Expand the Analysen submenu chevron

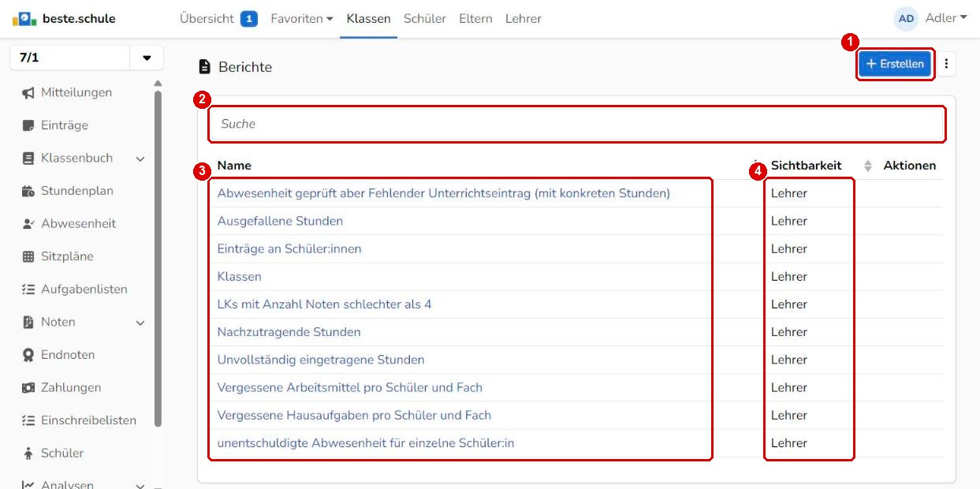click(x=140, y=485)
